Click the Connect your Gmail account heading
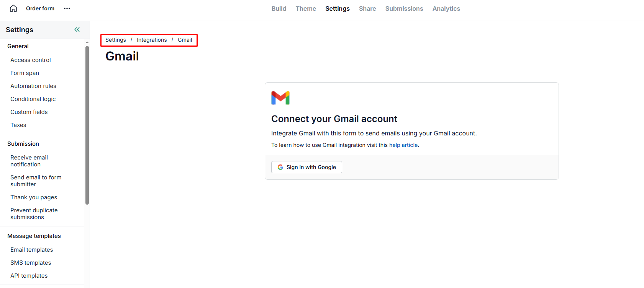The width and height of the screenshot is (644, 288). coord(334,119)
